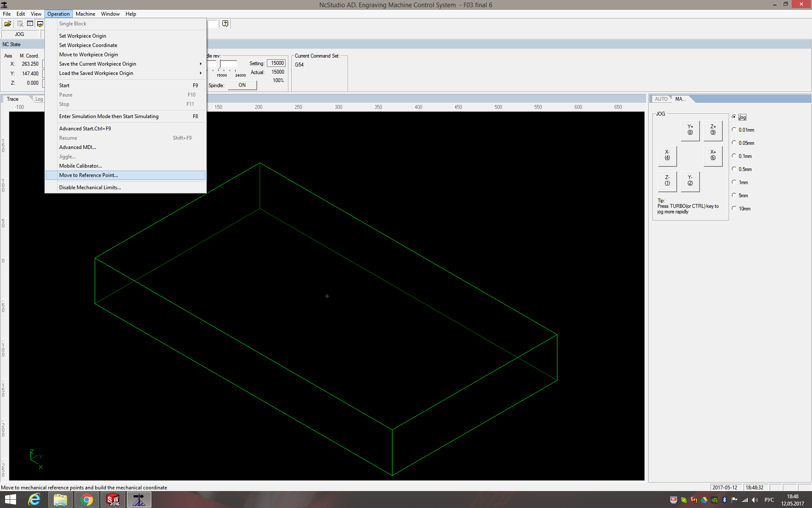Click the spindle speed Setting field
This screenshot has height=508, width=812.
click(277, 63)
